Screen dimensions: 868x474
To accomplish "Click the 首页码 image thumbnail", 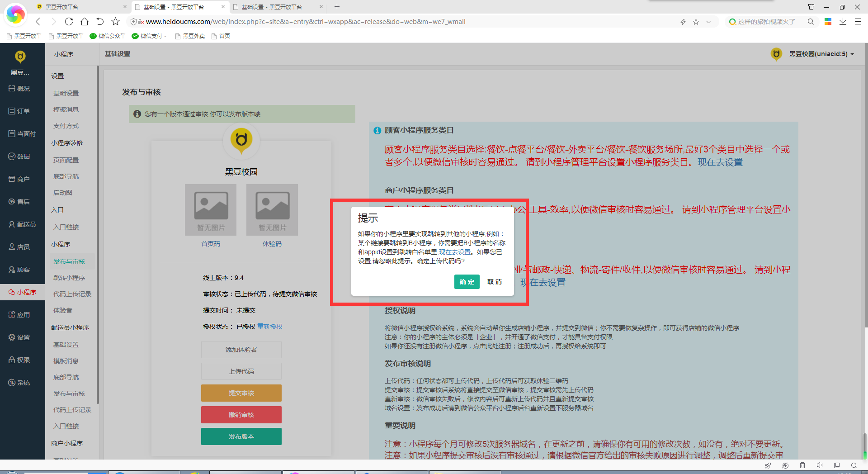I will [x=211, y=210].
